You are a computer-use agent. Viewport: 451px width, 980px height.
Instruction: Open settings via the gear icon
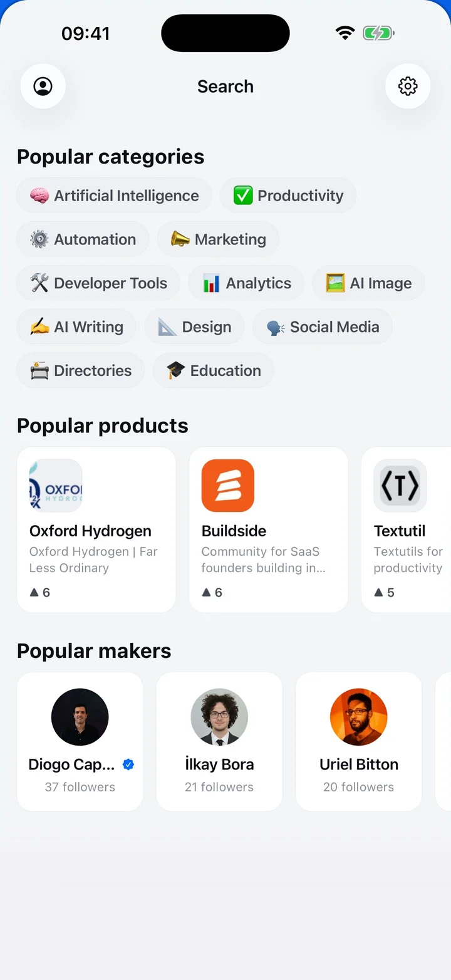(408, 86)
